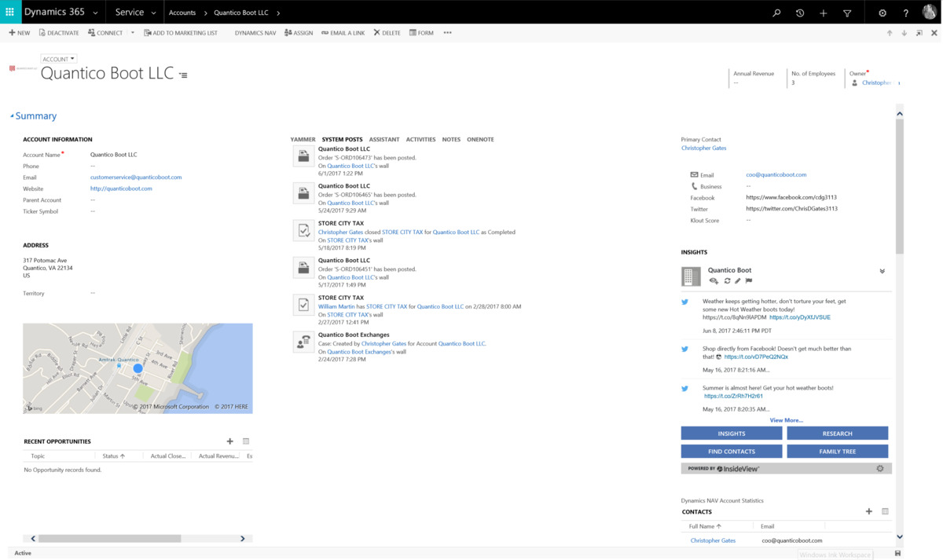Switch to the ASSISTANT tab
Screen dimensions: 943x560
coord(384,139)
